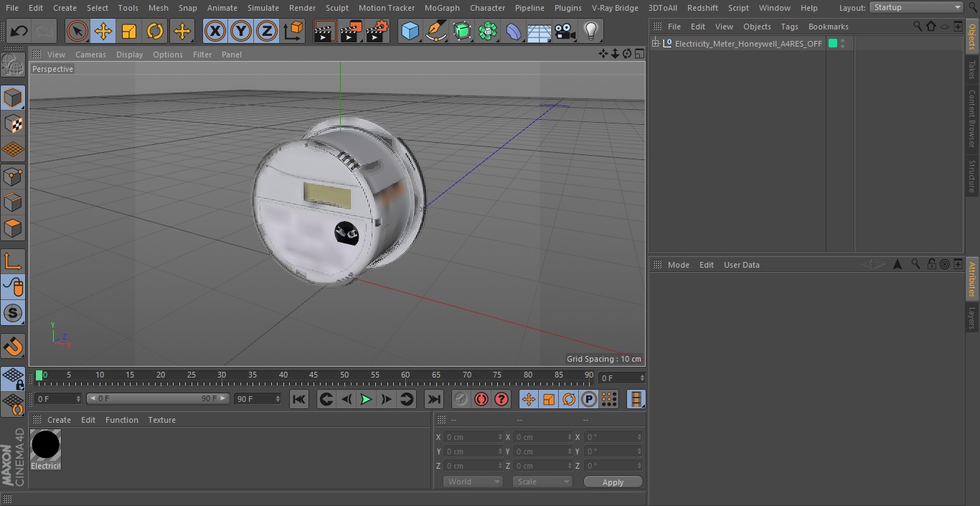980x506 pixels.
Task: Add a deformer object from toolbar
Action: [514, 31]
